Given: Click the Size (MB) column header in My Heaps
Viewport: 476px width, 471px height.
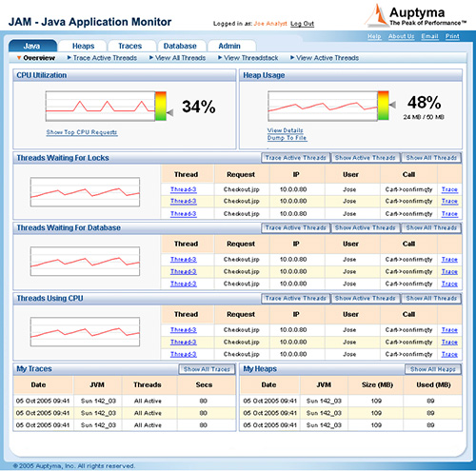Looking at the screenshot, I should (x=377, y=384).
